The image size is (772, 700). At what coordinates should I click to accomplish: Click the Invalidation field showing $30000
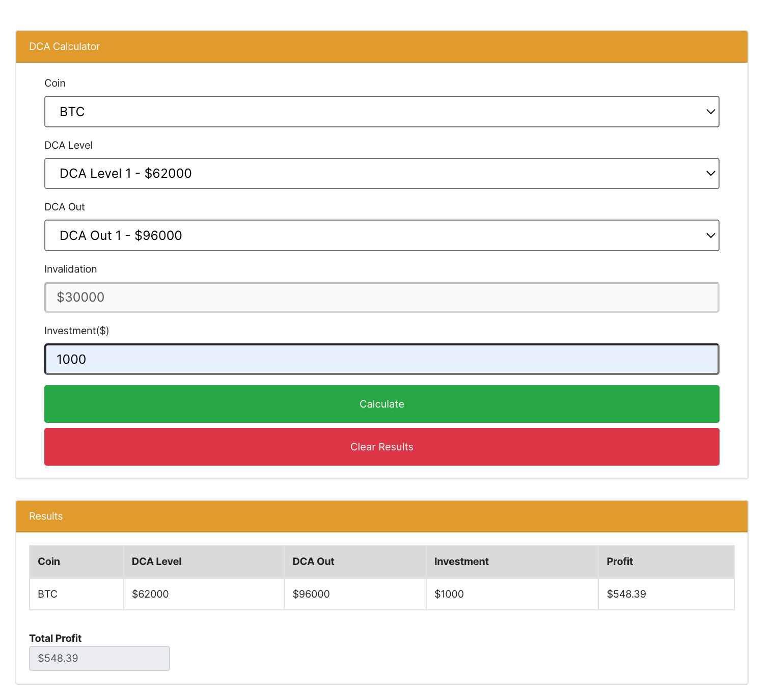[x=381, y=297]
